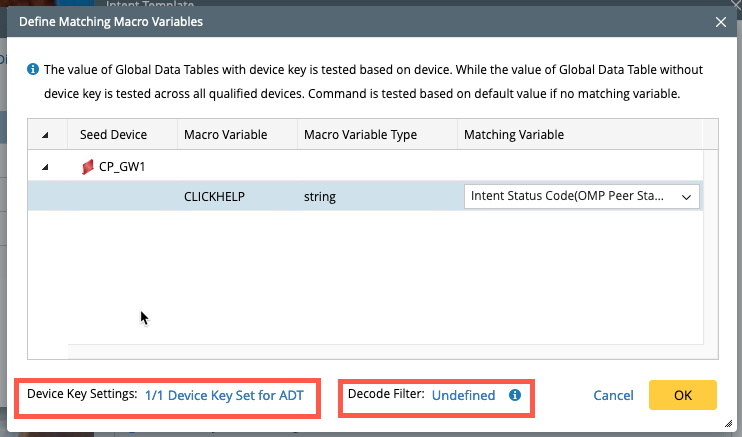Open the Matching Variable dropdown for CLICKHELP
The height and width of the screenshot is (437, 742).
click(x=581, y=197)
